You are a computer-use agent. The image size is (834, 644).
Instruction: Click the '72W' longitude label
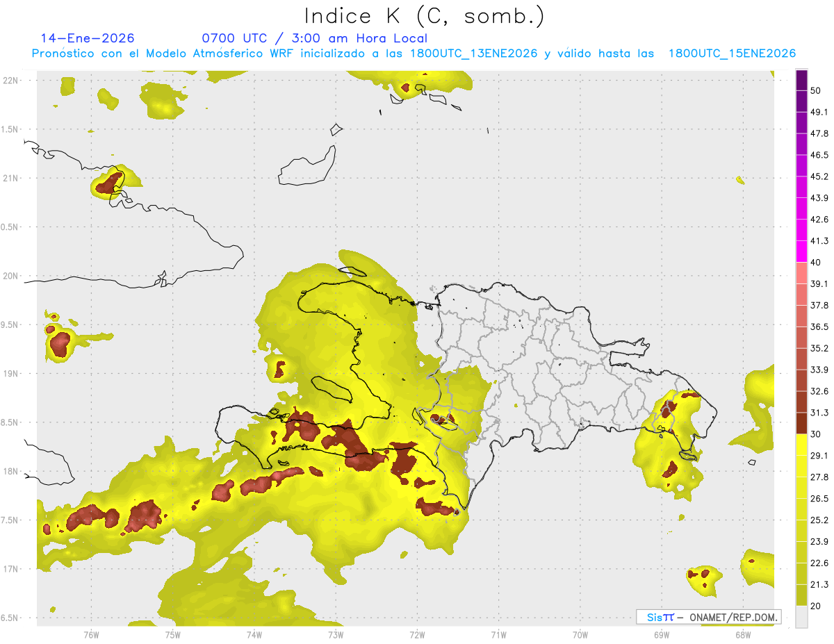(417, 634)
